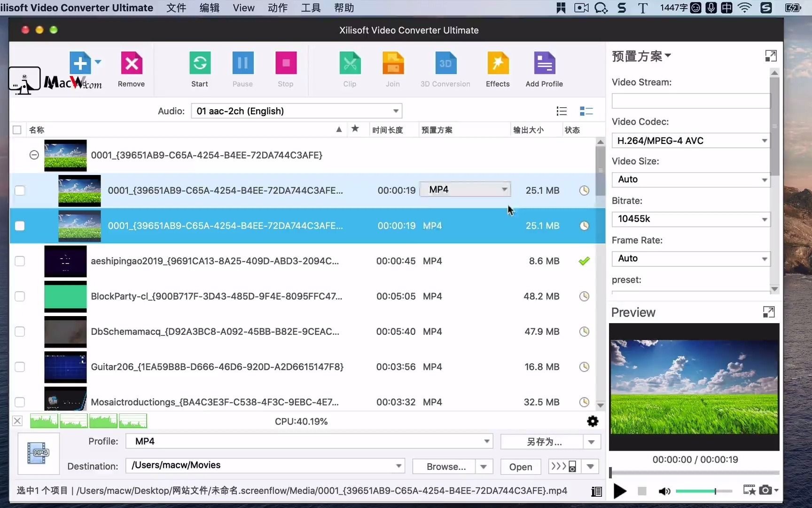Image resolution: width=812 pixels, height=508 pixels.
Task: Open the 预置方案 panel menu
Action: tap(641, 56)
